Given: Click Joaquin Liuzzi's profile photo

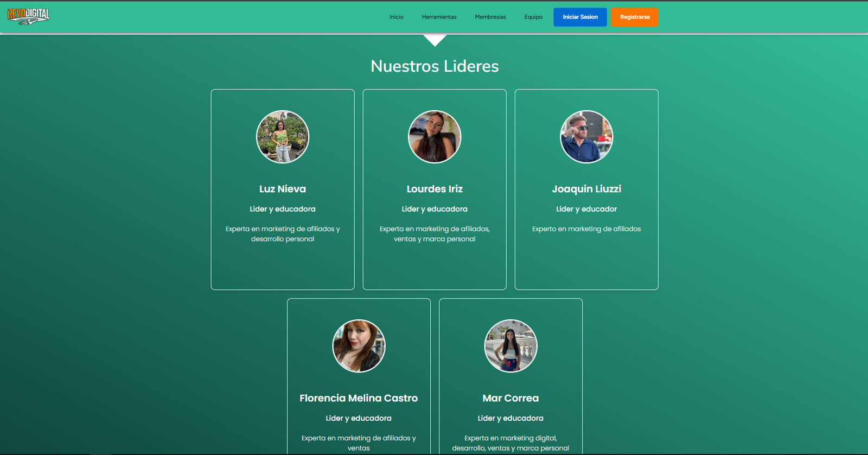Looking at the screenshot, I should (586, 137).
